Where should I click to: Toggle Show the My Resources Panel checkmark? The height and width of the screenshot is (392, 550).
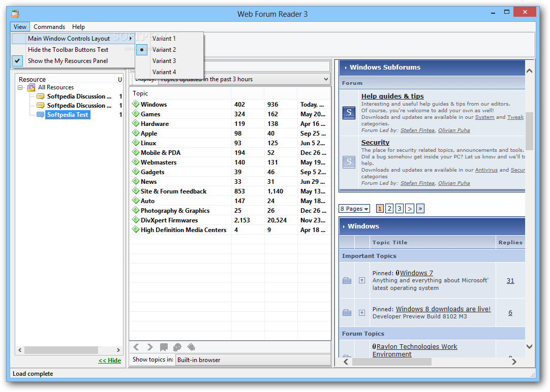pos(17,60)
